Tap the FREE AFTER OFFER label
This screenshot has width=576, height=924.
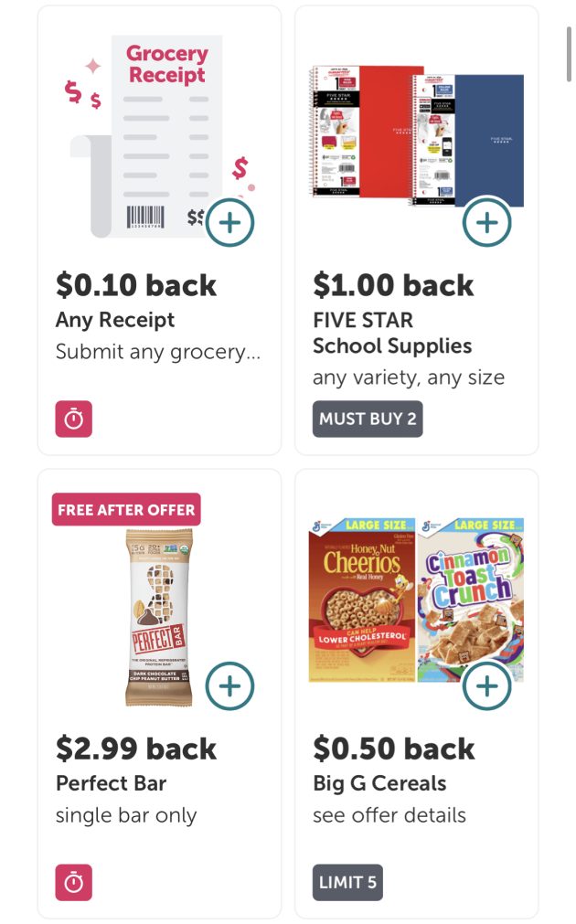click(x=126, y=509)
